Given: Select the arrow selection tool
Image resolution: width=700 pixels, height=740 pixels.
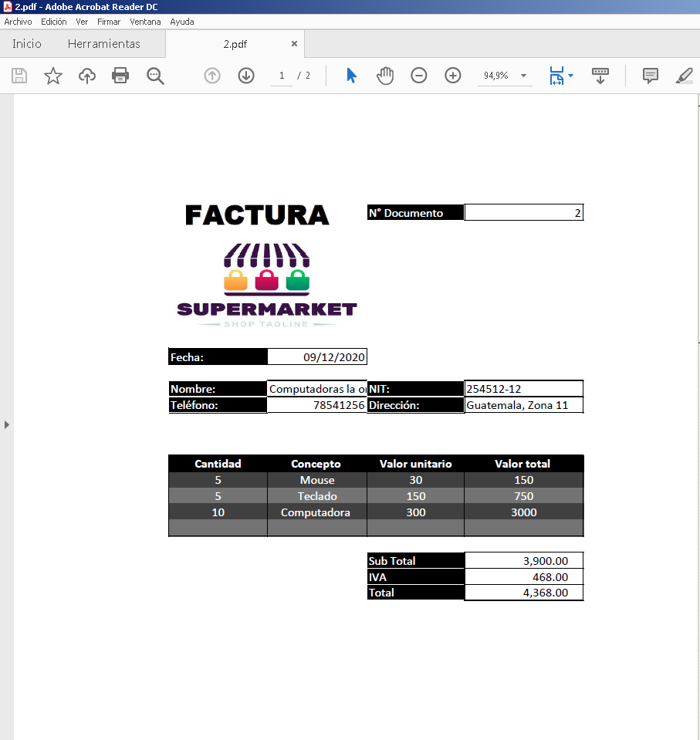Looking at the screenshot, I should [351, 76].
